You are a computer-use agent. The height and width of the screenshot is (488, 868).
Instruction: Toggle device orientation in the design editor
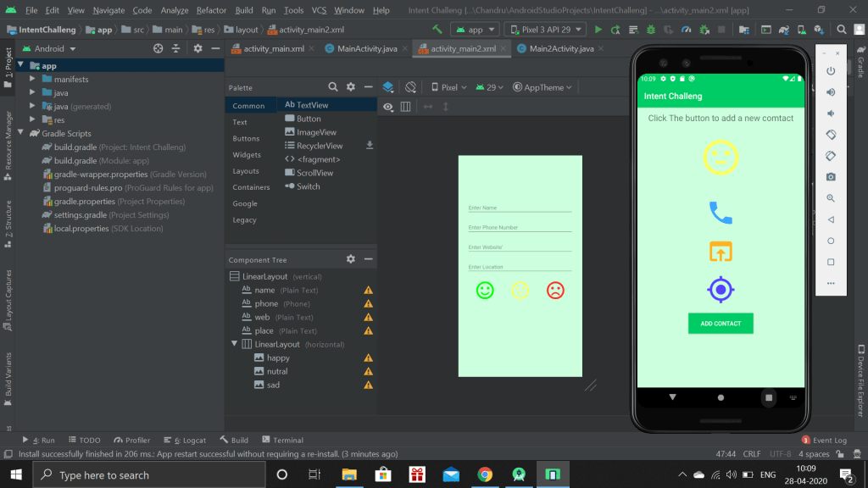tap(410, 87)
